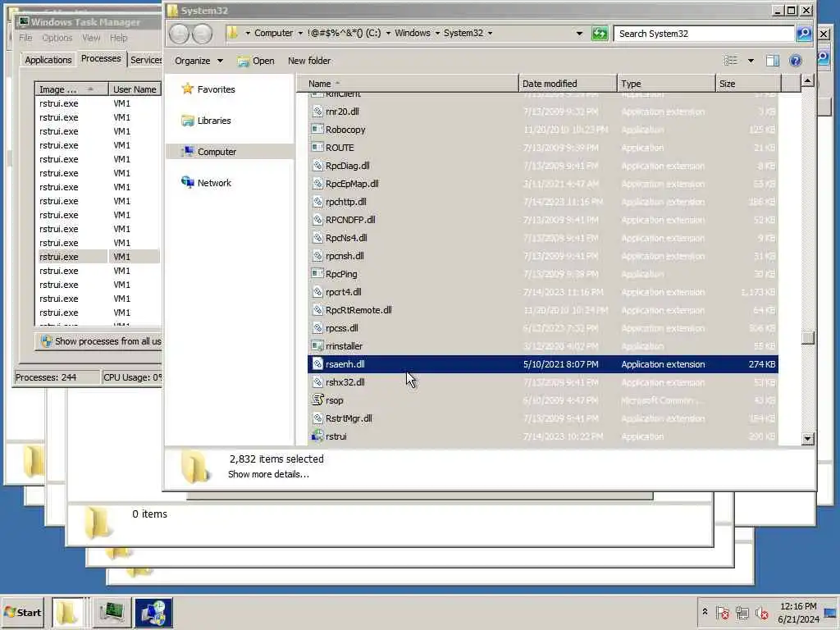The height and width of the screenshot is (630, 840).
Task: Open the Explorer folder icon in taskbar
Action: [67, 612]
